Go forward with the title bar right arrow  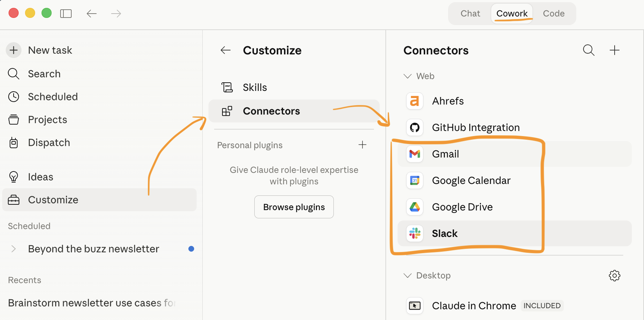click(x=116, y=14)
